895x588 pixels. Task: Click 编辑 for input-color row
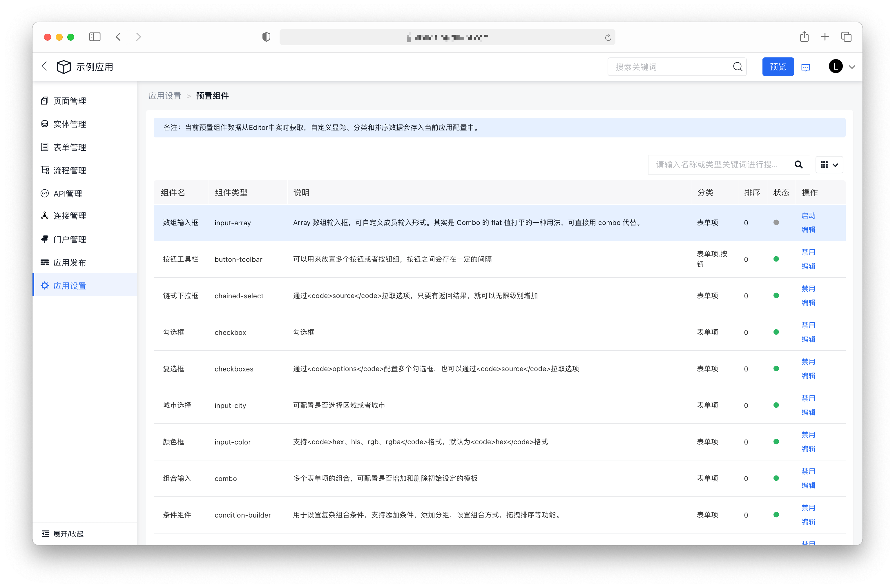pyautogui.click(x=808, y=449)
